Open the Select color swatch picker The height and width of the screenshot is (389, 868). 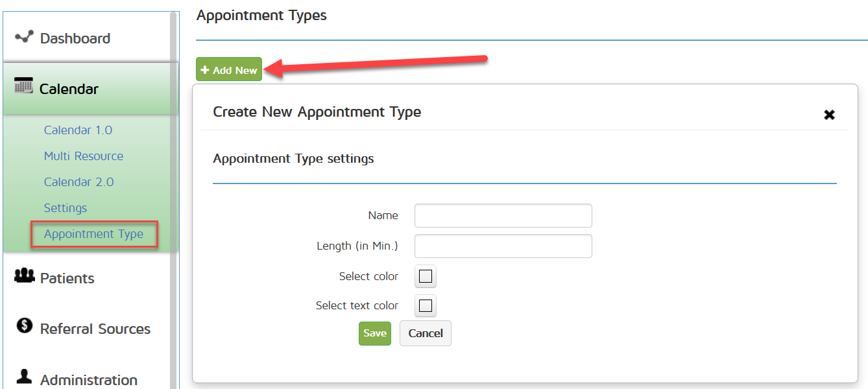[426, 277]
